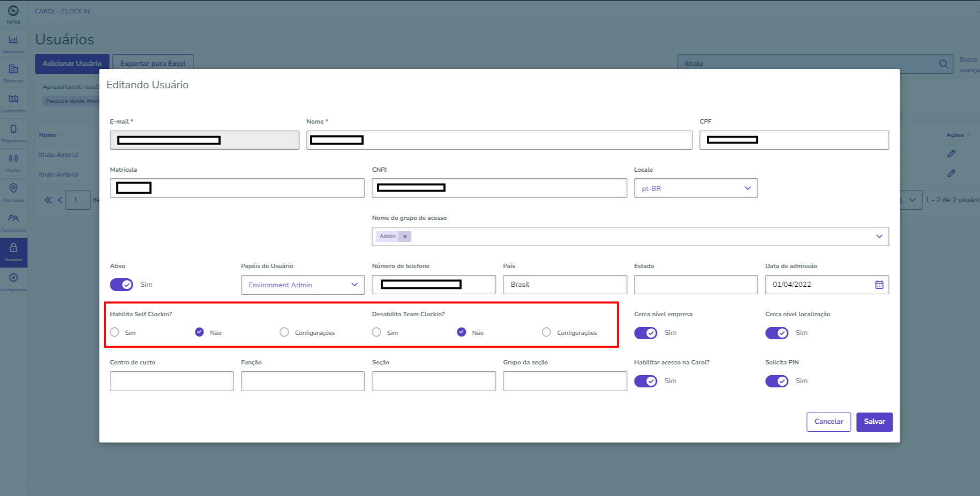Toggle the Solicita PIN switch

[777, 381]
